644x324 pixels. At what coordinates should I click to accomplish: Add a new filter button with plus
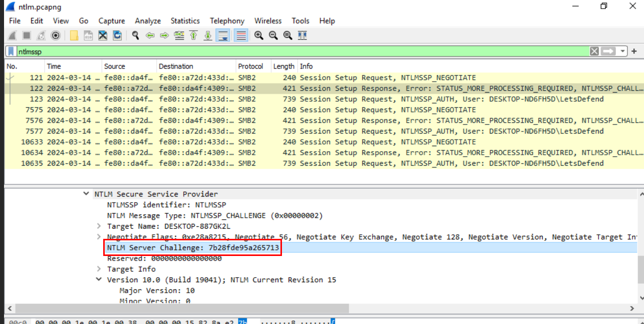point(634,51)
